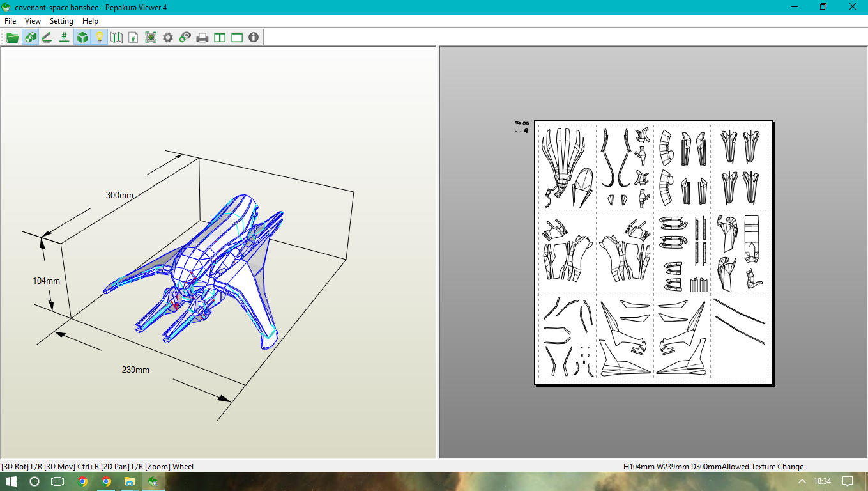Toggle the edge pen icon in toolbar
Viewport: 868px width, 491px height.
pos(47,37)
